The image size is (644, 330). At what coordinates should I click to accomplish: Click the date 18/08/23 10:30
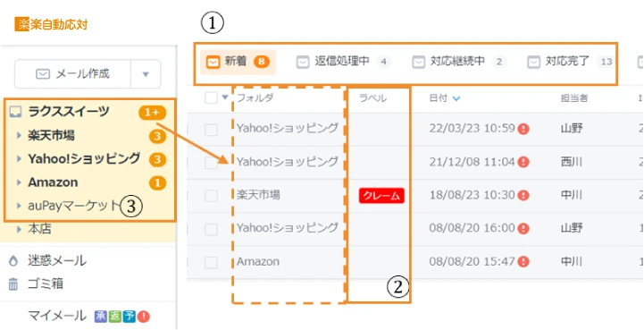pyautogui.click(x=473, y=195)
